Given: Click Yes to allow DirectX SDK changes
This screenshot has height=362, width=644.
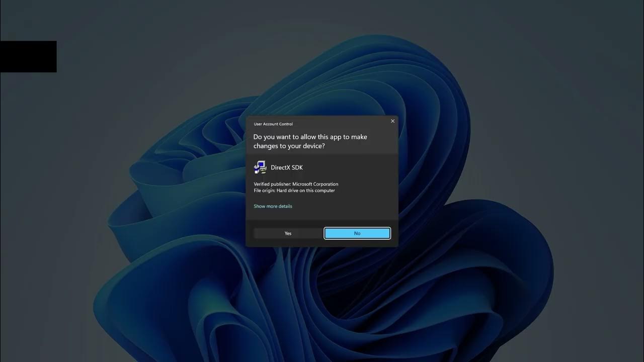Looking at the screenshot, I should 288,233.
